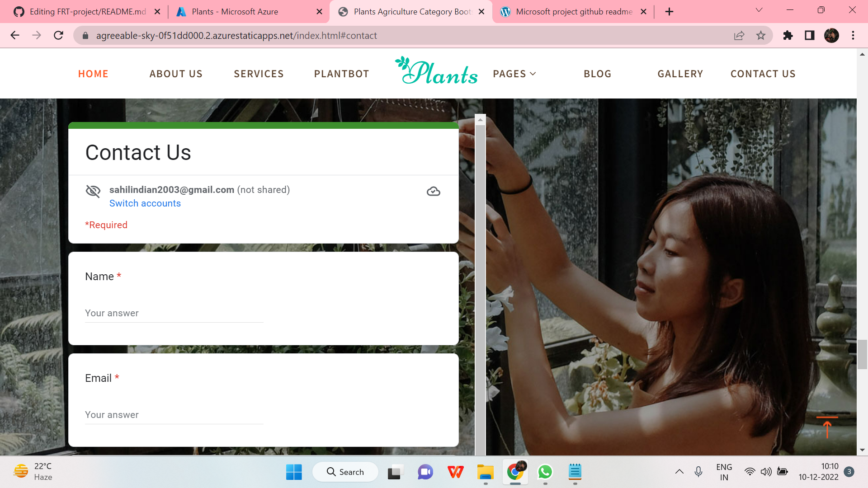Open the PLANTBOT menu item
The width and height of the screenshot is (868, 488).
(x=341, y=74)
